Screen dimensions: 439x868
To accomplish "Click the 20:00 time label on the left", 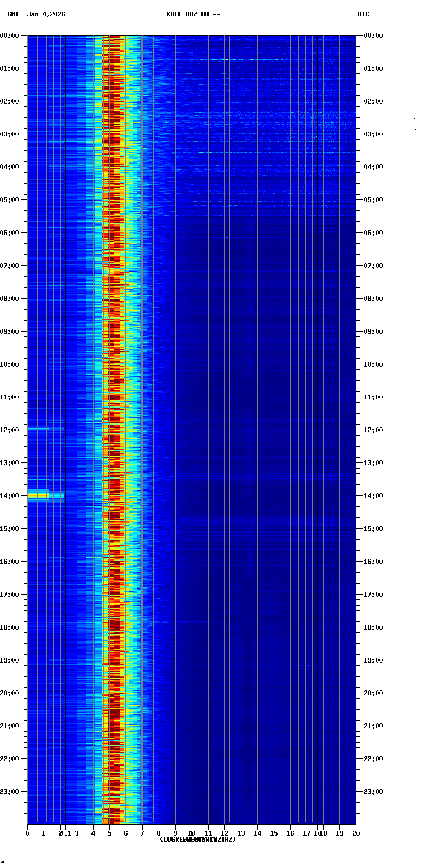I will click(10, 693).
